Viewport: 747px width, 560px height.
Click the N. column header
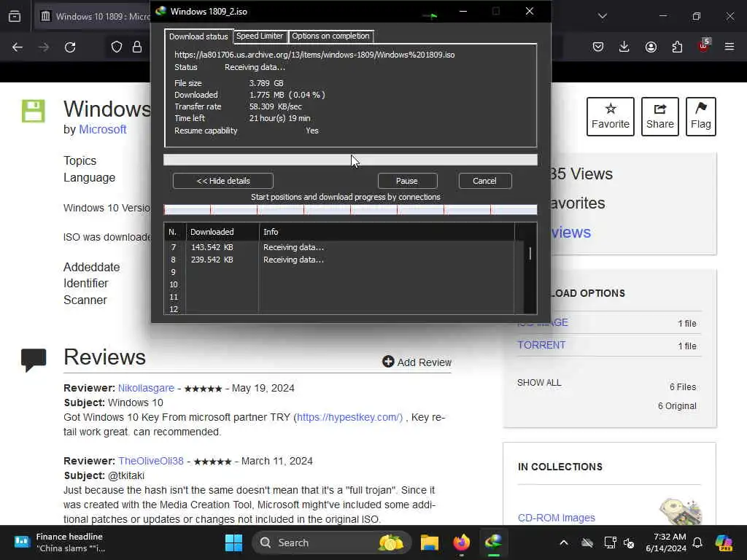(175, 232)
